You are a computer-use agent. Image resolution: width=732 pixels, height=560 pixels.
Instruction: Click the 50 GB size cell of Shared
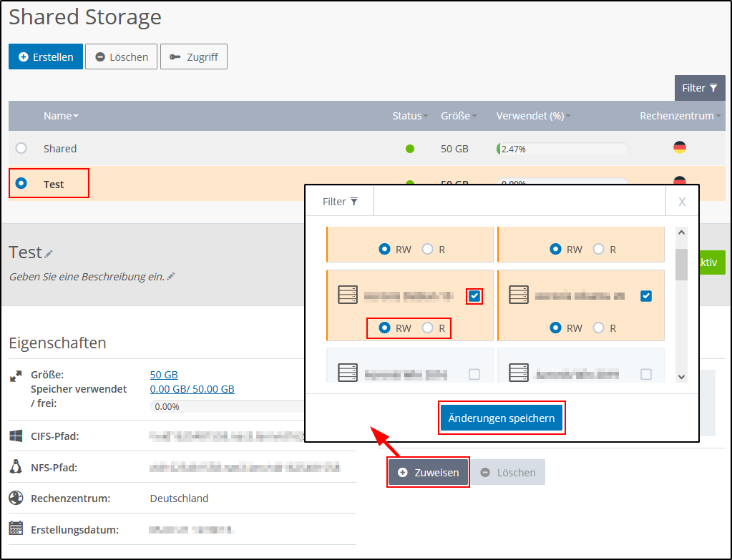pyautogui.click(x=454, y=149)
